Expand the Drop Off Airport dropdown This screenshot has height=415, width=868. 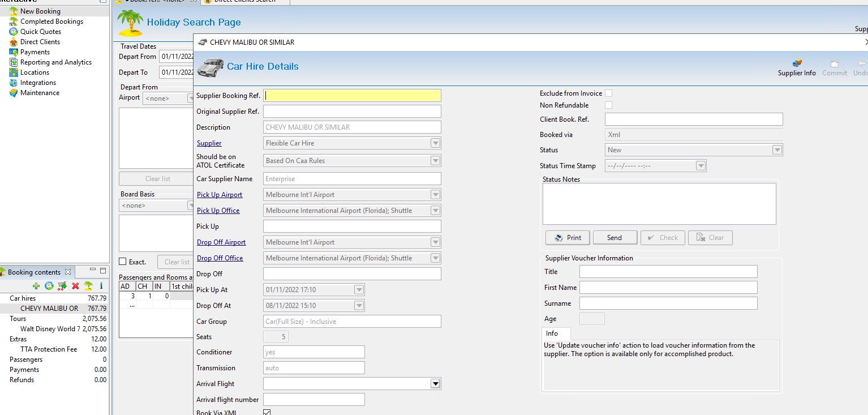coord(435,242)
